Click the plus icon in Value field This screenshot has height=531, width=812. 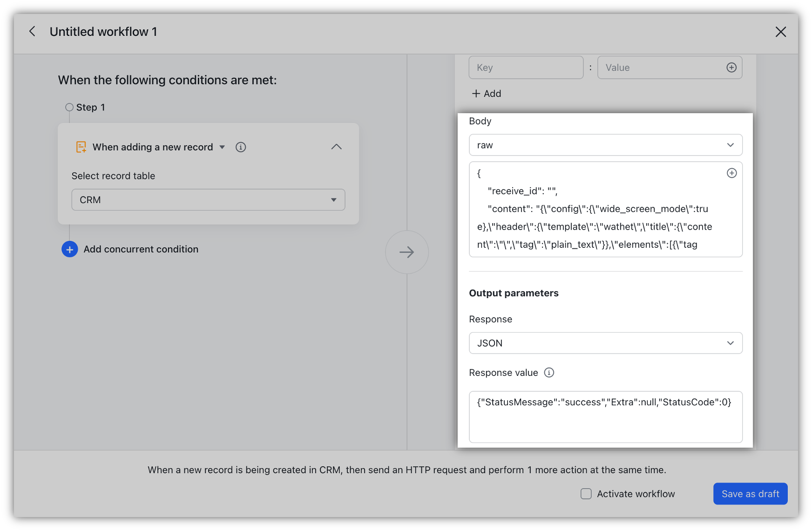click(731, 68)
